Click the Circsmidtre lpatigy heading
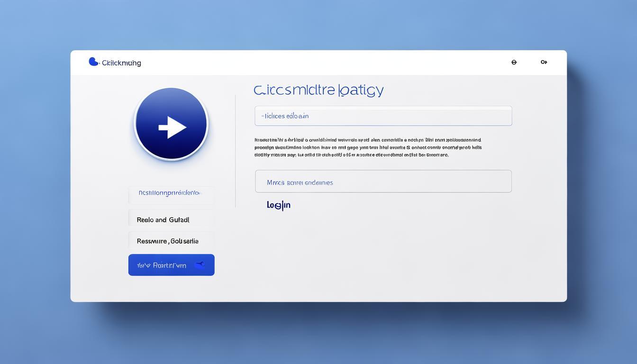 318,90
